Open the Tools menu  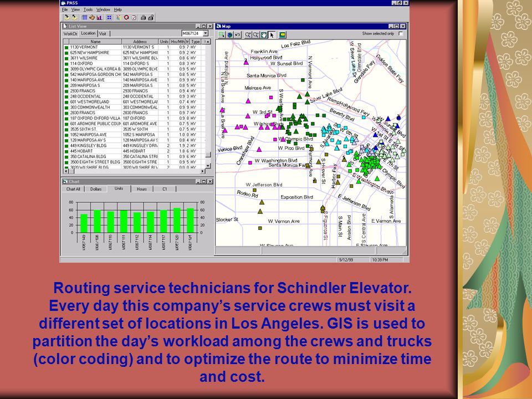tap(88, 9)
